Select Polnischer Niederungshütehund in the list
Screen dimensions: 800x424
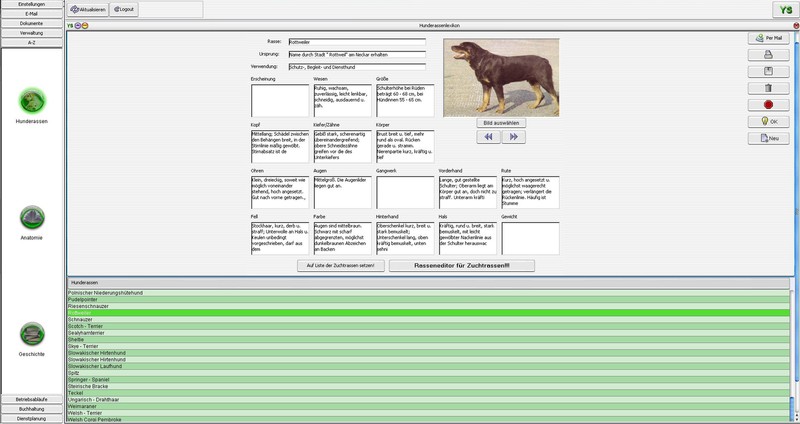429,293
